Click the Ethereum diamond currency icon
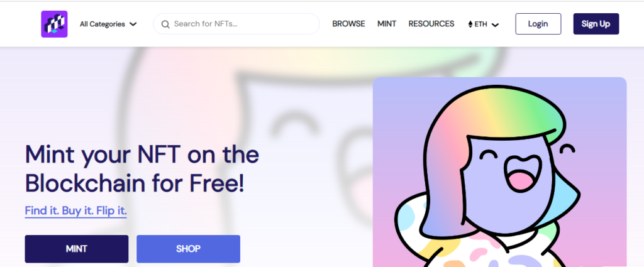Viewport: 644px width, 267px height. coord(470,25)
